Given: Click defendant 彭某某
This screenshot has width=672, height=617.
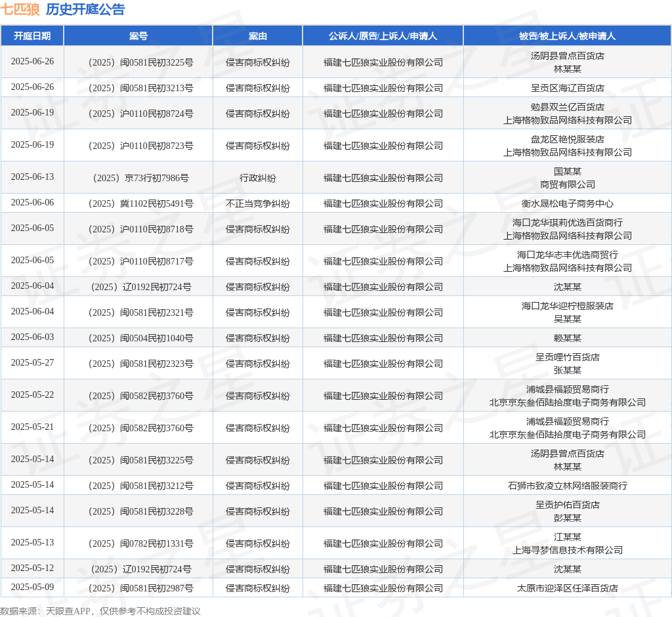Looking at the screenshot, I should pos(568,518).
